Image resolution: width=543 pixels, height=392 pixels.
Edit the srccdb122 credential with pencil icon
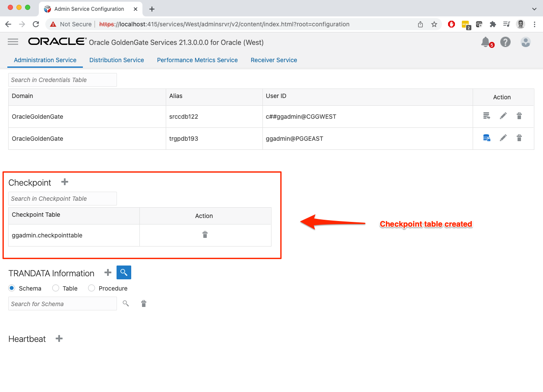tap(503, 116)
